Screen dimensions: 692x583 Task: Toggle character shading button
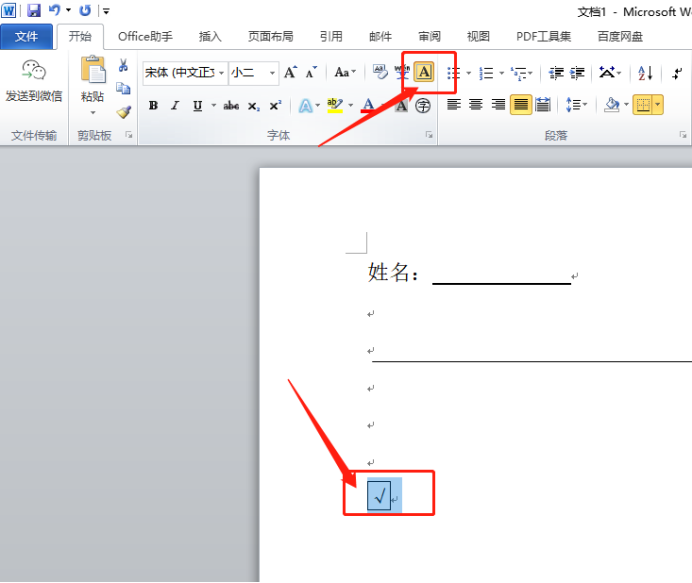[401, 106]
